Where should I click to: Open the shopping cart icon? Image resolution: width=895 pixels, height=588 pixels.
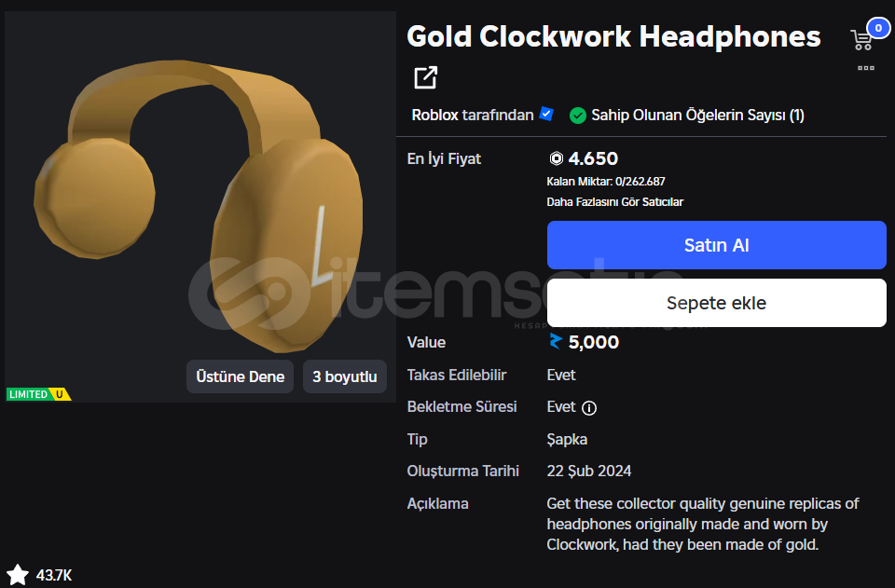[861, 40]
